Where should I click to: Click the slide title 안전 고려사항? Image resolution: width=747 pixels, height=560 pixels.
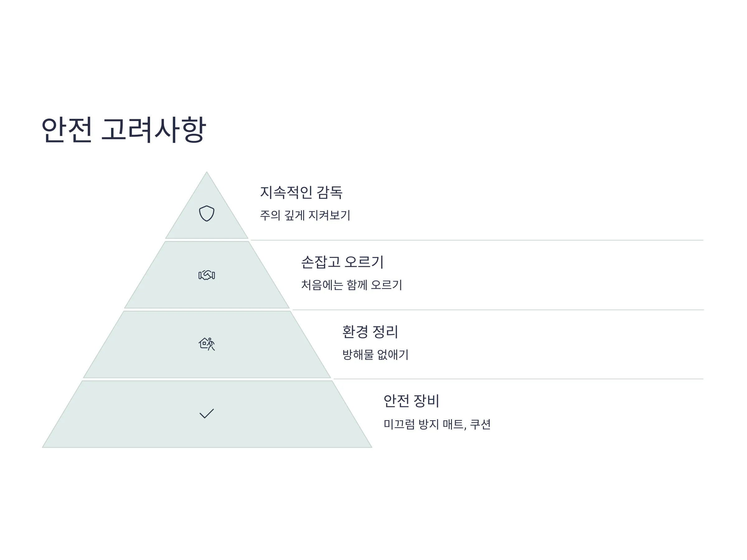coord(123,130)
